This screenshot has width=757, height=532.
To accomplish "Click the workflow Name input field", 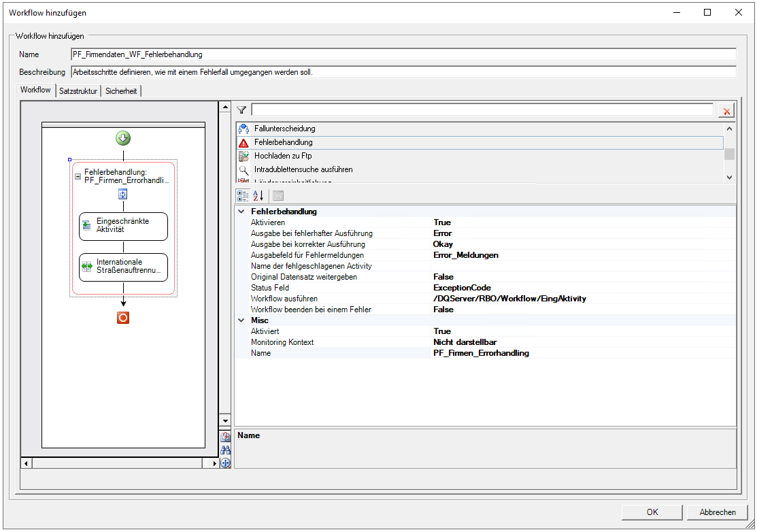I will tap(403, 54).
